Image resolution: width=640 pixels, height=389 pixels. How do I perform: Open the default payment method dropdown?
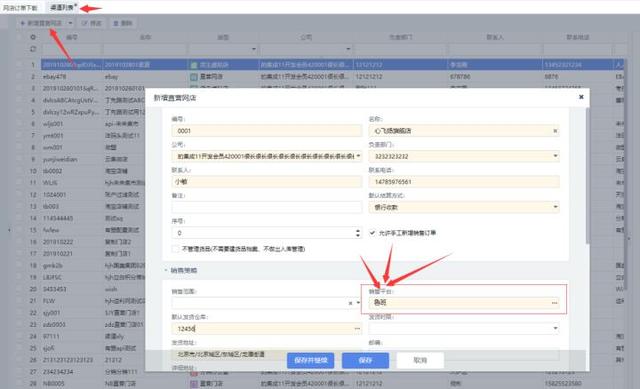[555, 207]
